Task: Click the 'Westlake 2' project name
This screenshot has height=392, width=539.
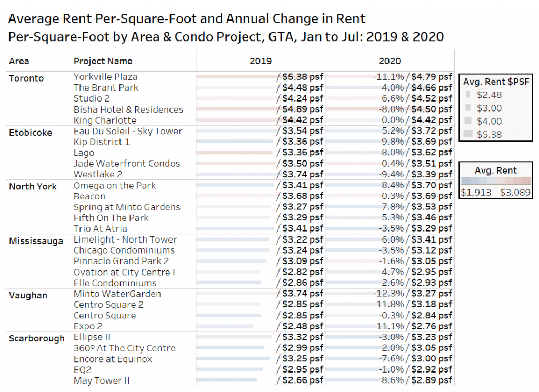Action: (97, 174)
